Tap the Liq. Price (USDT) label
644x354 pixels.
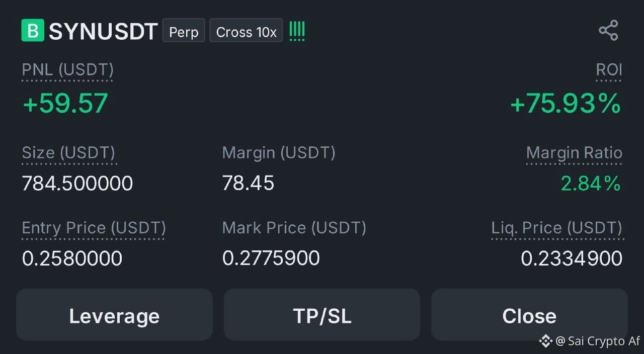pyautogui.click(x=557, y=228)
